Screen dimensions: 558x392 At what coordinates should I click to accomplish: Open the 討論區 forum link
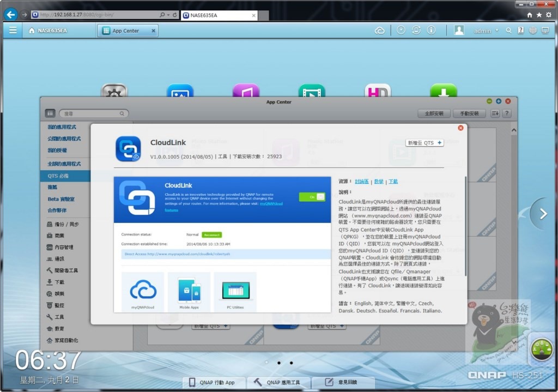362,182
